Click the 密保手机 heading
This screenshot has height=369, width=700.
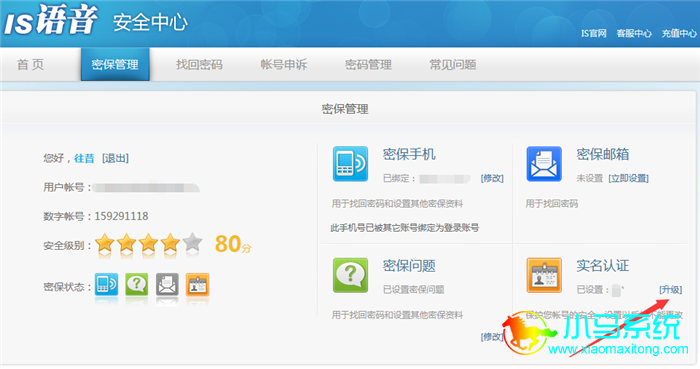(409, 154)
